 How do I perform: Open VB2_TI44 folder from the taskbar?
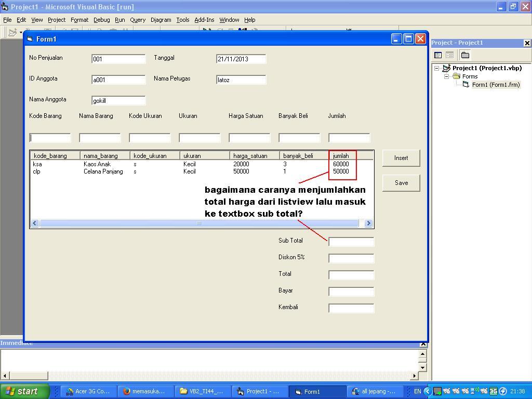coord(202,391)
